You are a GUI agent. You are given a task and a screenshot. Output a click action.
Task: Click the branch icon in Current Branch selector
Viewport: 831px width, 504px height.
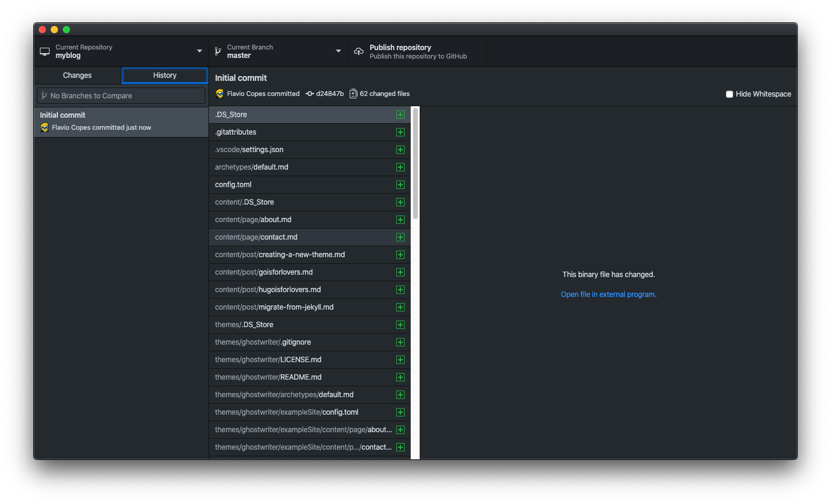pos(218,51)
